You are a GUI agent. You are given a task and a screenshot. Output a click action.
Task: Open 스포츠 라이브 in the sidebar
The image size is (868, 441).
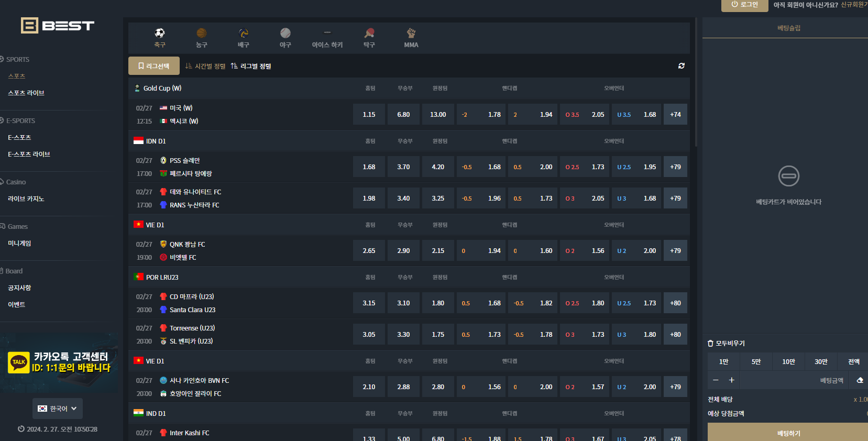click(x=26, y=93)
